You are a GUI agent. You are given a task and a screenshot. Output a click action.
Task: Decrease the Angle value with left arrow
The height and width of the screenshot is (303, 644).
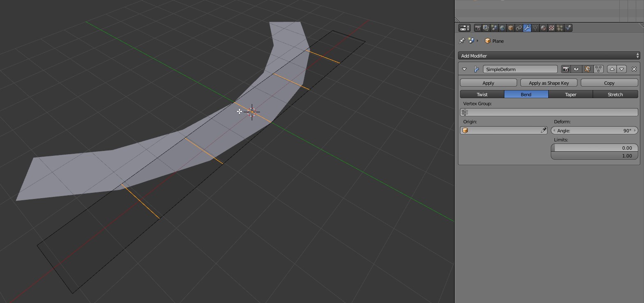pyautogui.click(x=554, y=130)
